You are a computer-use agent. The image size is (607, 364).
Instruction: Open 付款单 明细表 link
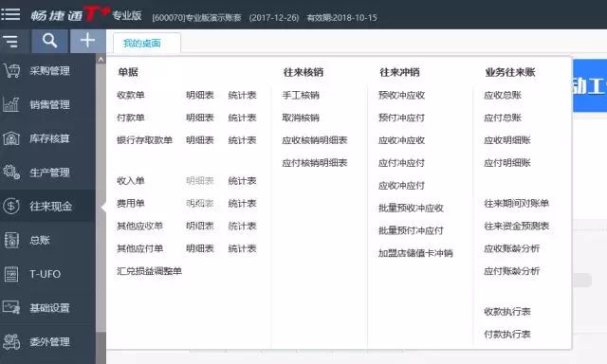tap(200, 118)
